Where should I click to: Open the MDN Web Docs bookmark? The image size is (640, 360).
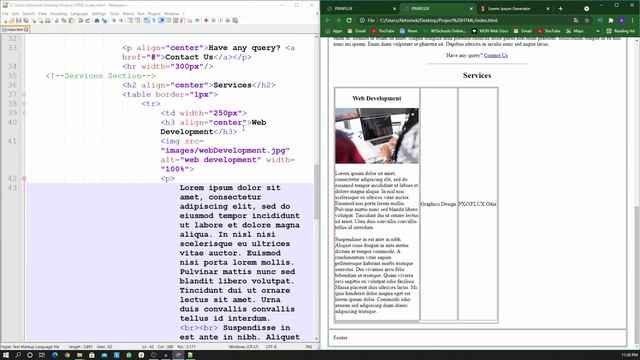pos(490,31)
